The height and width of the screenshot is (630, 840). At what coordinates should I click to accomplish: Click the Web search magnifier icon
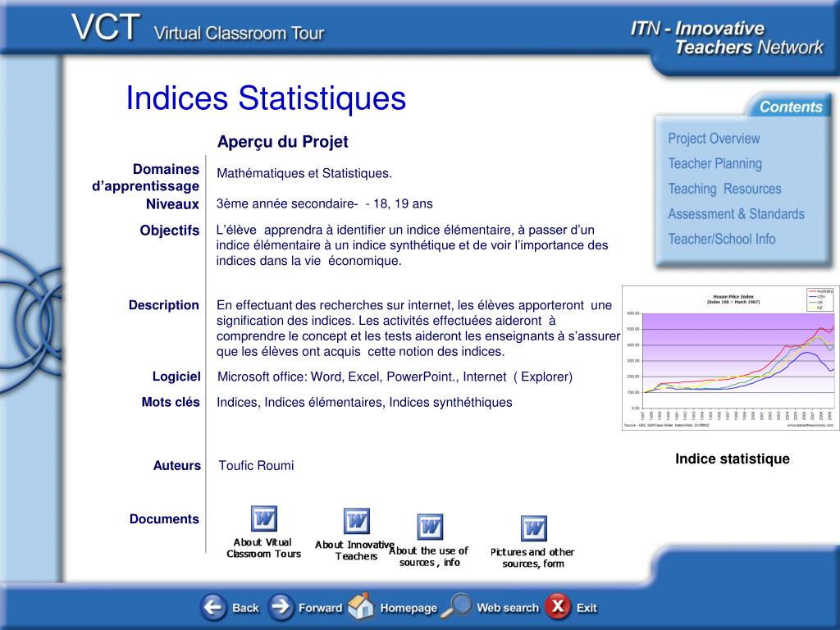(456, 606)
